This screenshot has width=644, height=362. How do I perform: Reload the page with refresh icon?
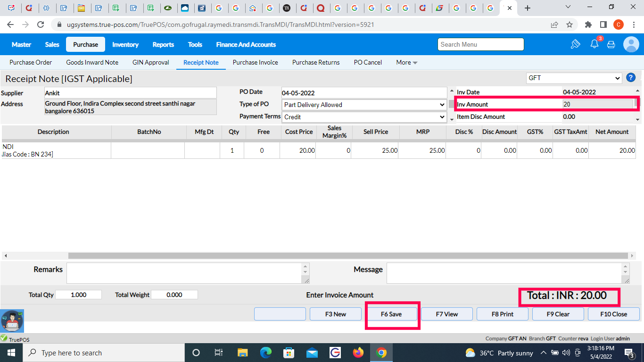point(41,25)
